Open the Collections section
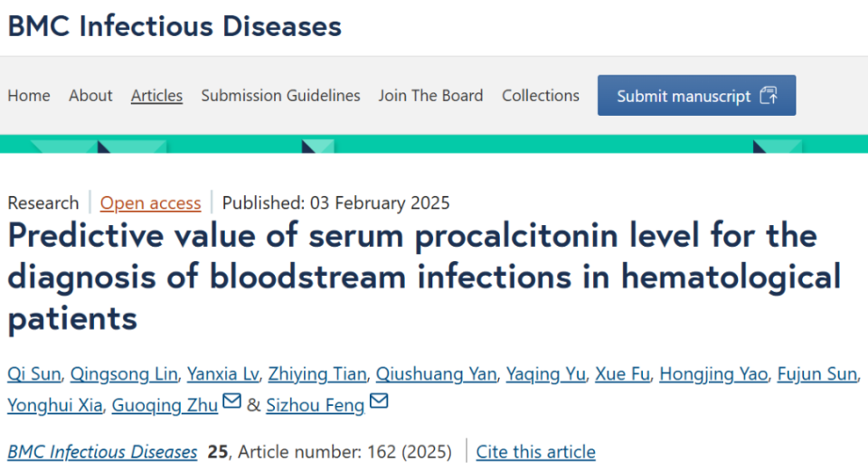This screenshot has height=471, width=868. click(541, 96)
